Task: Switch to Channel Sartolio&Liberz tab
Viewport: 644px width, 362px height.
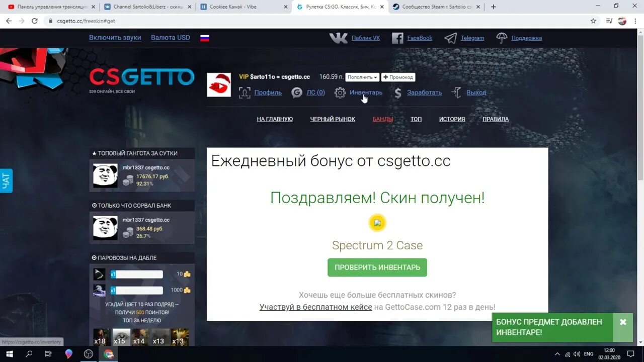Action: coord(147,7)
